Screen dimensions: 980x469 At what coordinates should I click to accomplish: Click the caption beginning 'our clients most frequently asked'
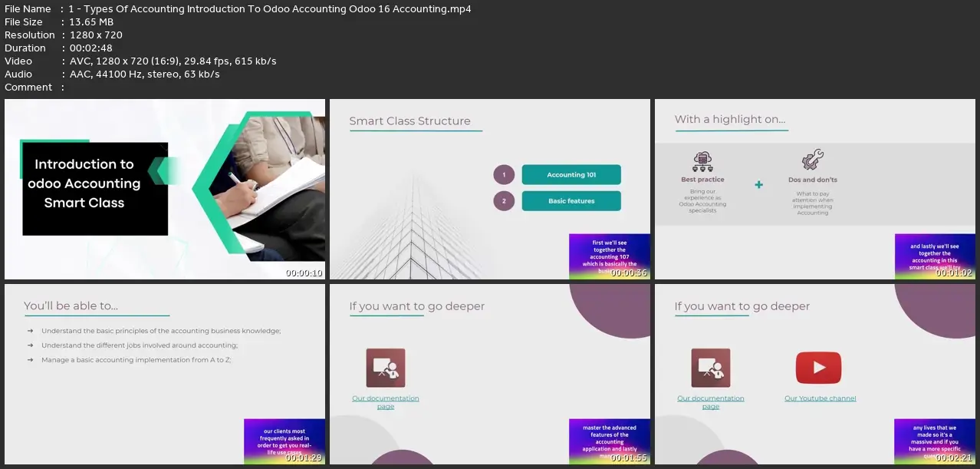tap(284, 442)
